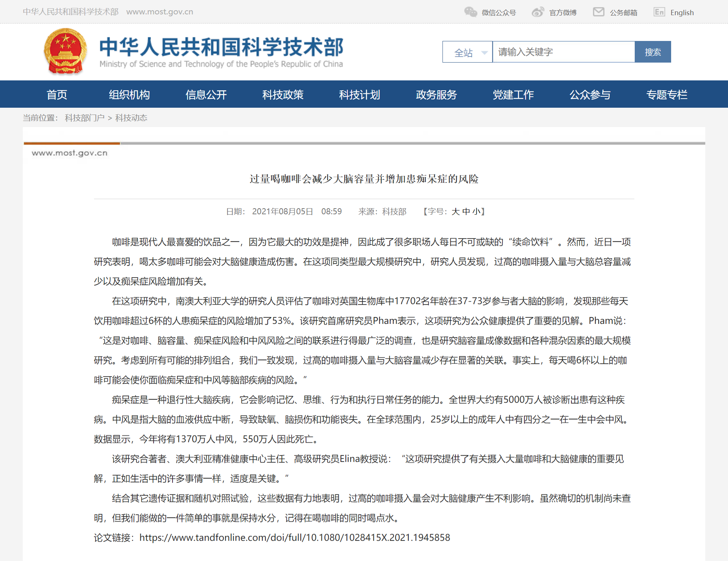The image size is (728, 561).
Task: Click the En language icon
Action: pos(659,12)
